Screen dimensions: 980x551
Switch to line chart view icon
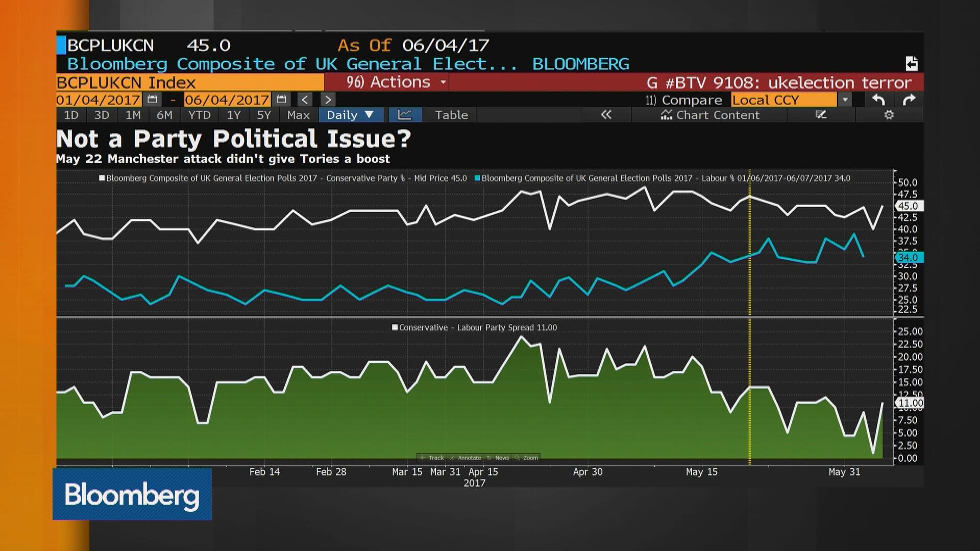tap(405, 115)
